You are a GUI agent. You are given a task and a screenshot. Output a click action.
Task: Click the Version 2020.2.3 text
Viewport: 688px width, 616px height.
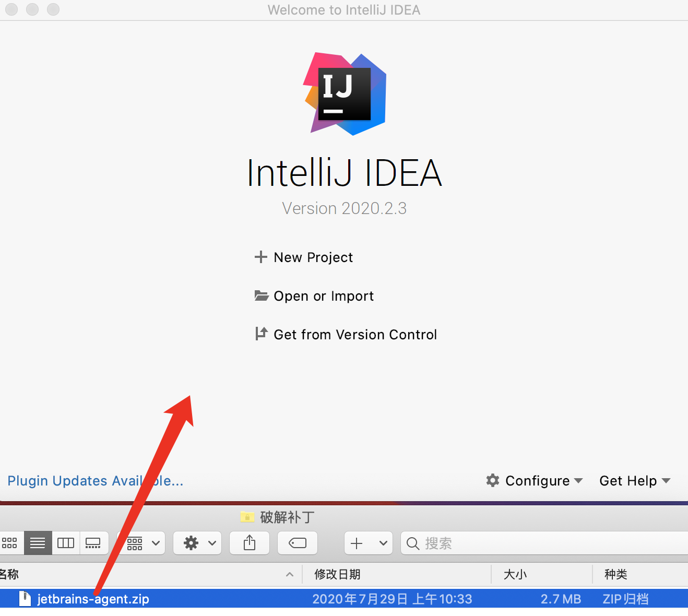pyautogui.click(x=345, y=208)
